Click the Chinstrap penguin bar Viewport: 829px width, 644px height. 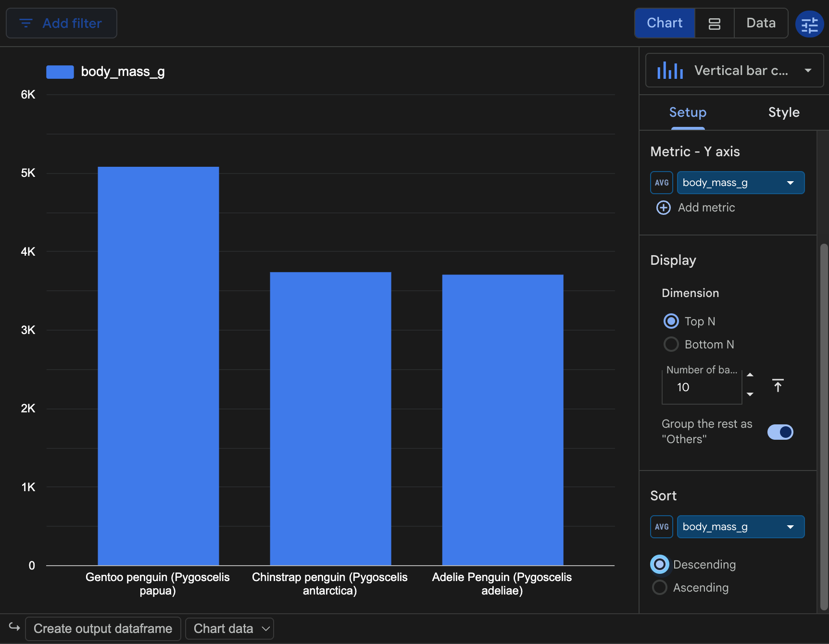tap(330, 419)
